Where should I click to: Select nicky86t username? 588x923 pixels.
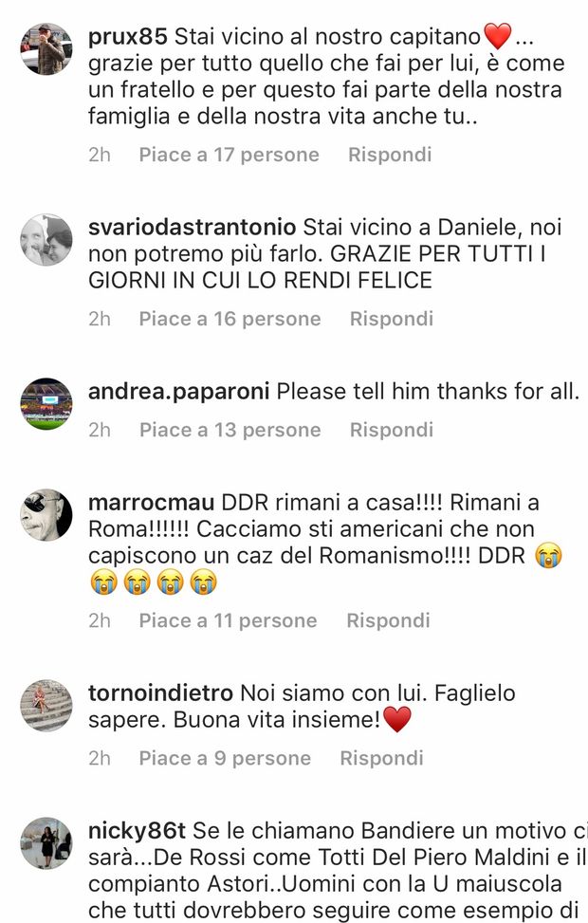[x=137, y=831]
